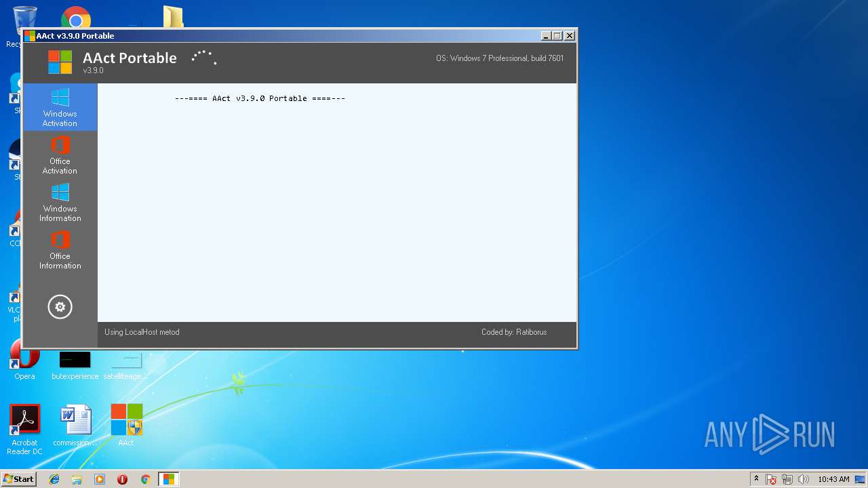The width and height of the screenshot is (868, 488).
Task: Select the commission Word document icon
Action: 75,425
